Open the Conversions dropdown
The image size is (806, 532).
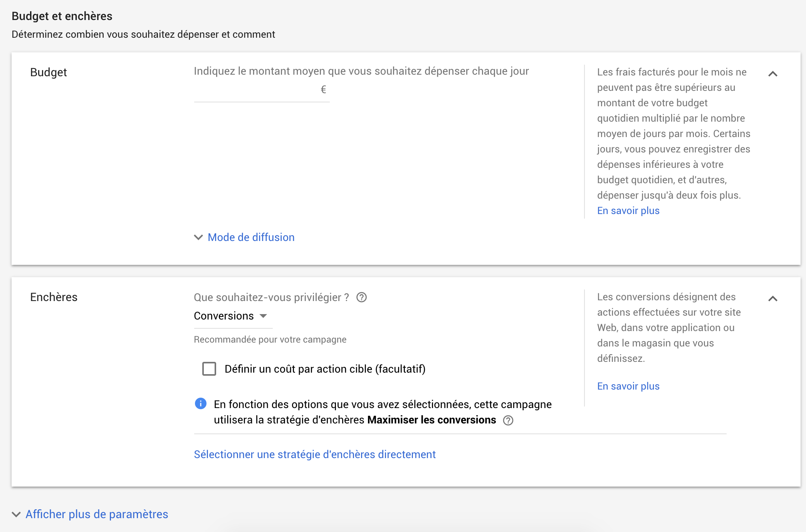coord(230,316)
